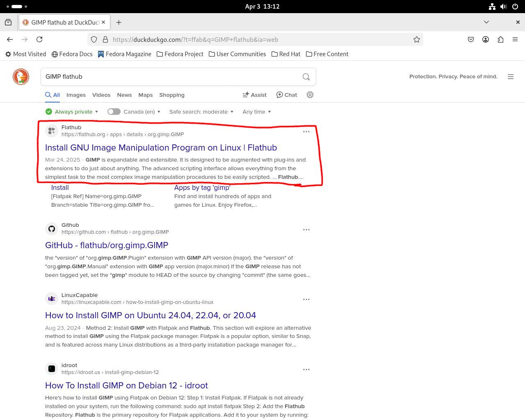Screen dimensions: 525x420
Task: Click the tracking protection shield icon
Action: [x=94, y=39]
